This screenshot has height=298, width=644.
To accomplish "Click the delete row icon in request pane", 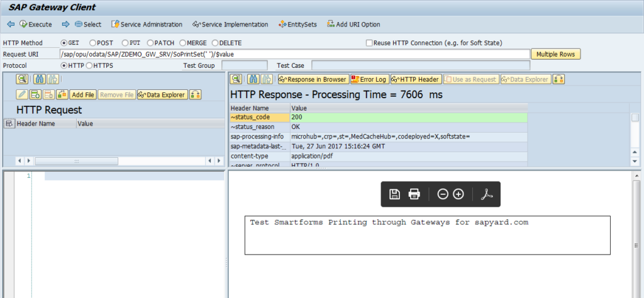I will (x=49, y=95).
